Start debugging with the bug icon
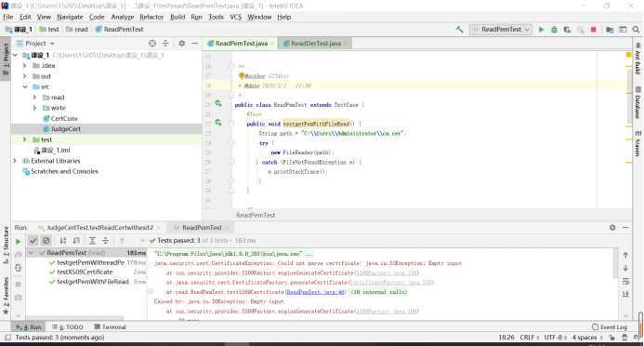Screen dimensions: 644x346 [554, 30]
